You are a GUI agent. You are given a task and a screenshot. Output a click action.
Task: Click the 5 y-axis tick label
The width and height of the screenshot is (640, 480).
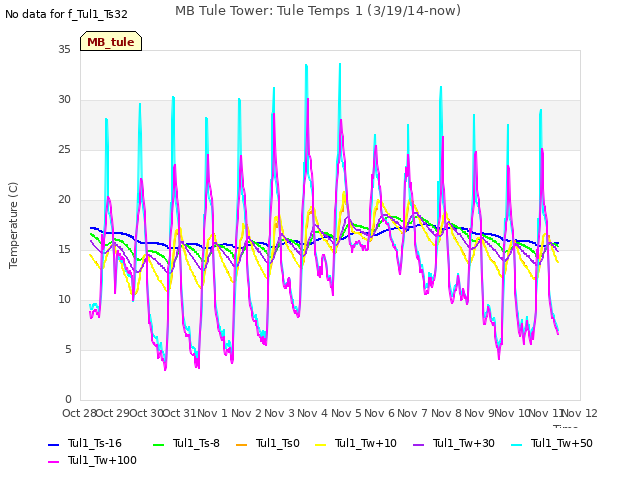tap(68, 349)
